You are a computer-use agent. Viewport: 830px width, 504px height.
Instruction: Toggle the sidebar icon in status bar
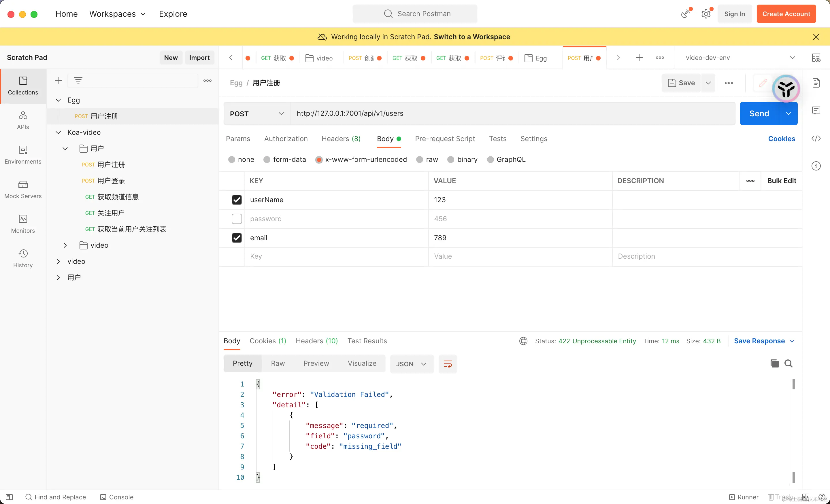10,497
